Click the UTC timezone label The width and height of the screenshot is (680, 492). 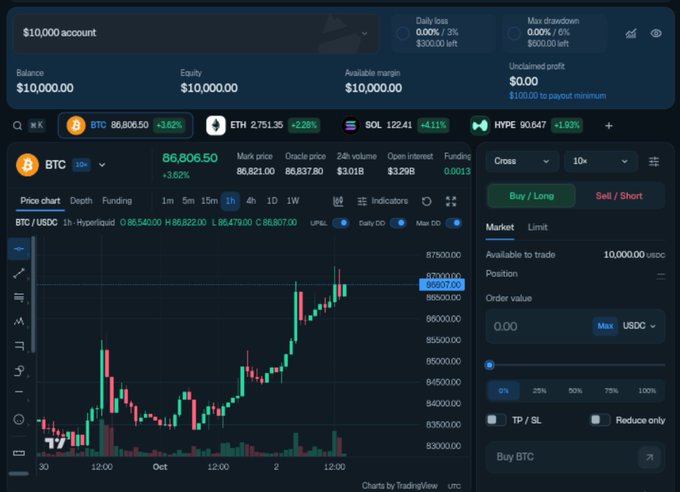coord(454,486)
